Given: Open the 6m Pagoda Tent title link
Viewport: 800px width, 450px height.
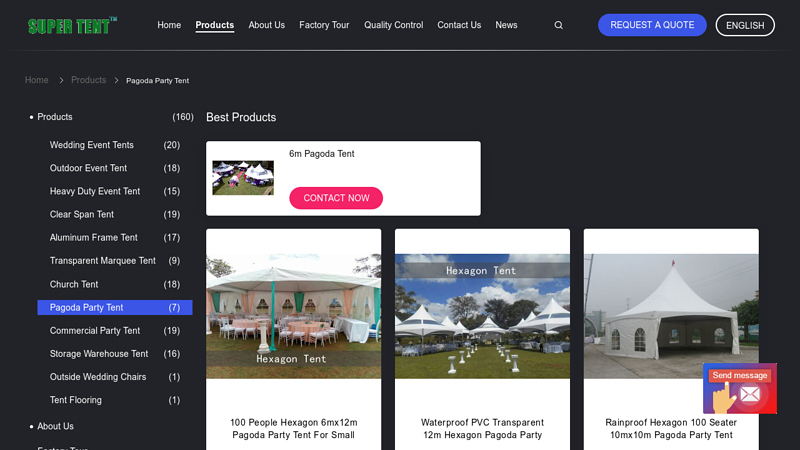Looking at the screenshot, I should coord(321,154).
